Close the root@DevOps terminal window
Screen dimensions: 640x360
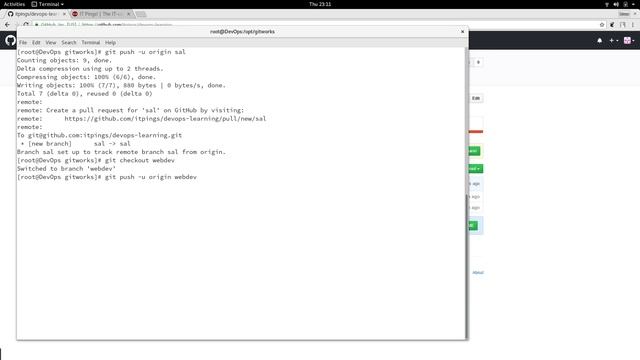click(x=462, y=31)
